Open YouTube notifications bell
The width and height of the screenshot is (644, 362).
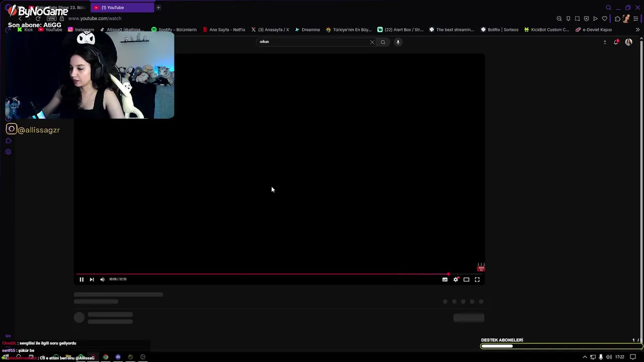[x=616, y=42]
